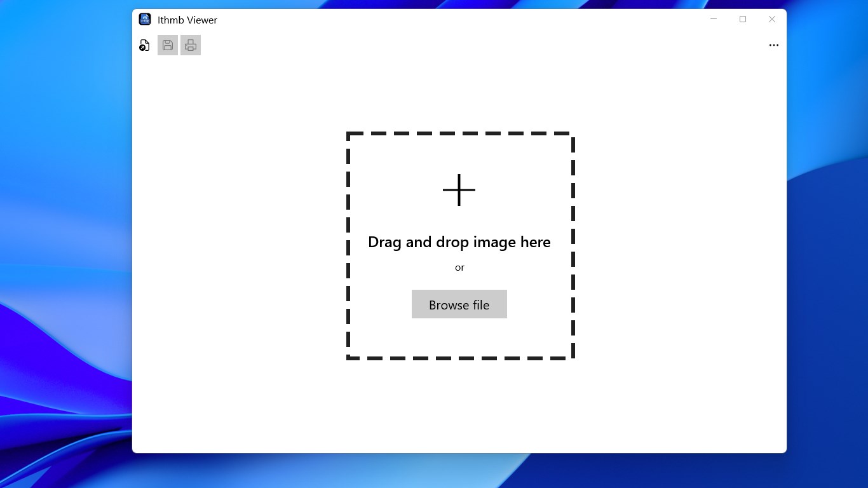Viewport: 868px width, 488px height.
Task: Click the 'Drag and drop image here' label
Action: coord(459,242)
